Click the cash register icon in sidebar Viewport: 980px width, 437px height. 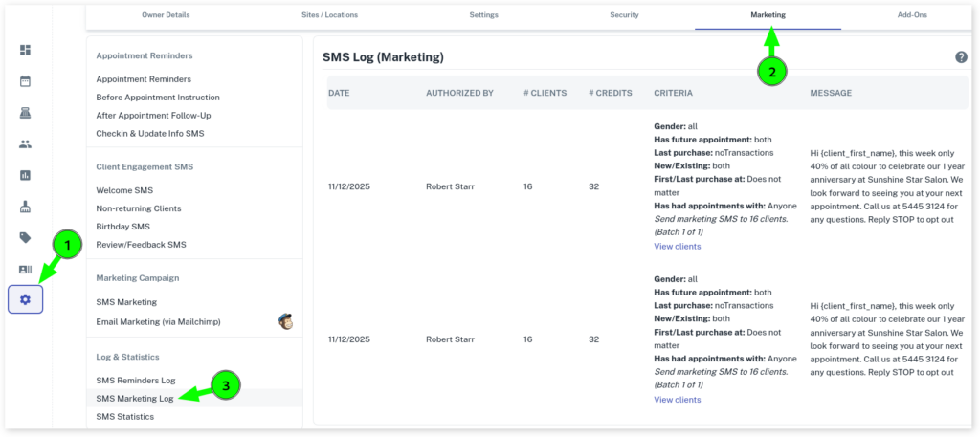point(25,113)
